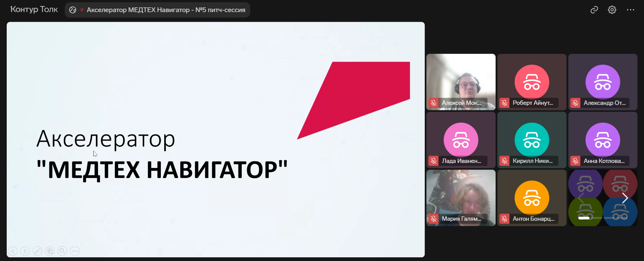Show next page of participants with right chevron

point(625,198)
